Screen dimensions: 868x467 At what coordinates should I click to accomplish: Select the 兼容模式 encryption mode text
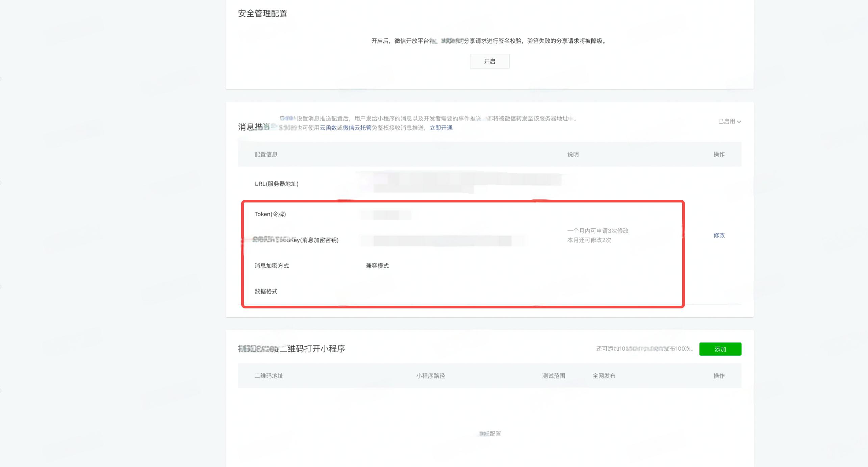coord(377,266)
